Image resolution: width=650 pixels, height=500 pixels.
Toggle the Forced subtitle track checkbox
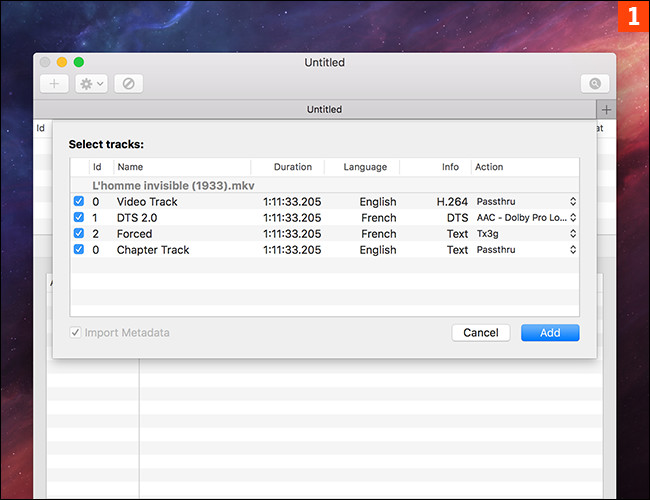pos(79,234)
